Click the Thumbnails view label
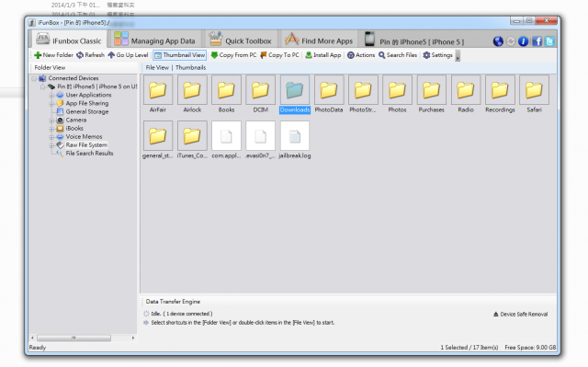The image size is (588, 367). click(190, 67)
